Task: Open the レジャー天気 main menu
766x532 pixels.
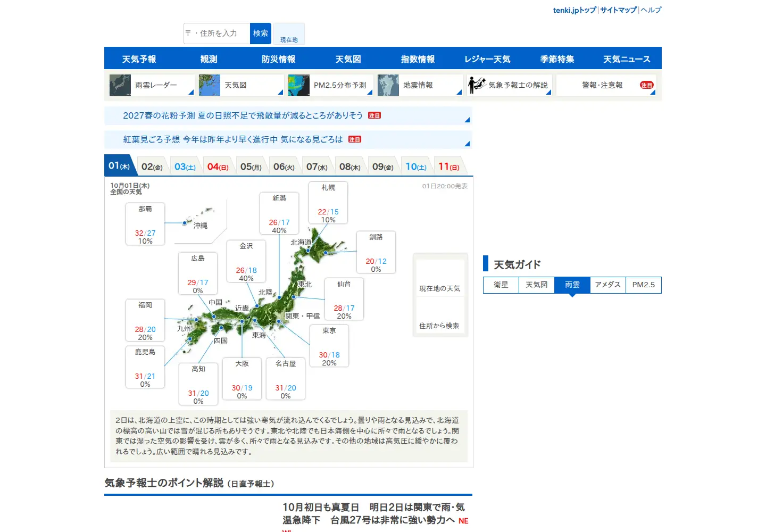Action: click(x=487, y=59)
